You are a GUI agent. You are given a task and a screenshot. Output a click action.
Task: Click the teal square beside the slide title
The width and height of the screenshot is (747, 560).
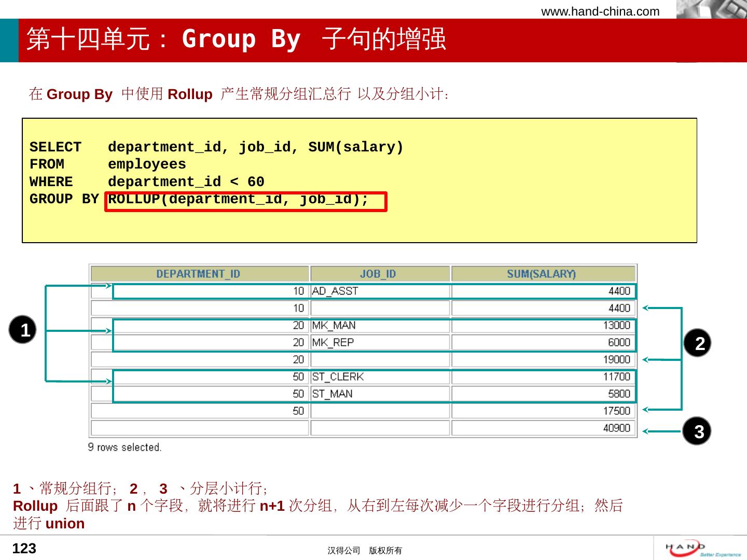9,40
